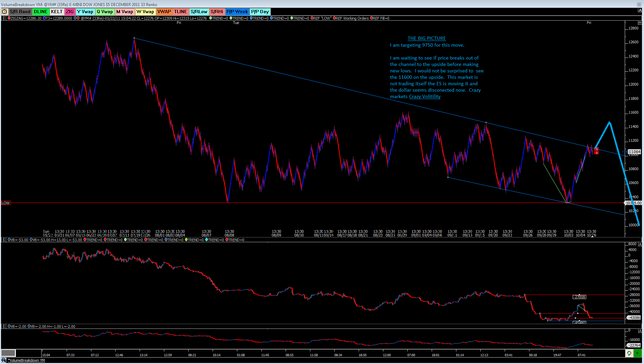This screenshot has height=364, width=644.
Task: Click the bottom pane collapse icon beside VB=-2.00
Action: [x=4, y=326]
